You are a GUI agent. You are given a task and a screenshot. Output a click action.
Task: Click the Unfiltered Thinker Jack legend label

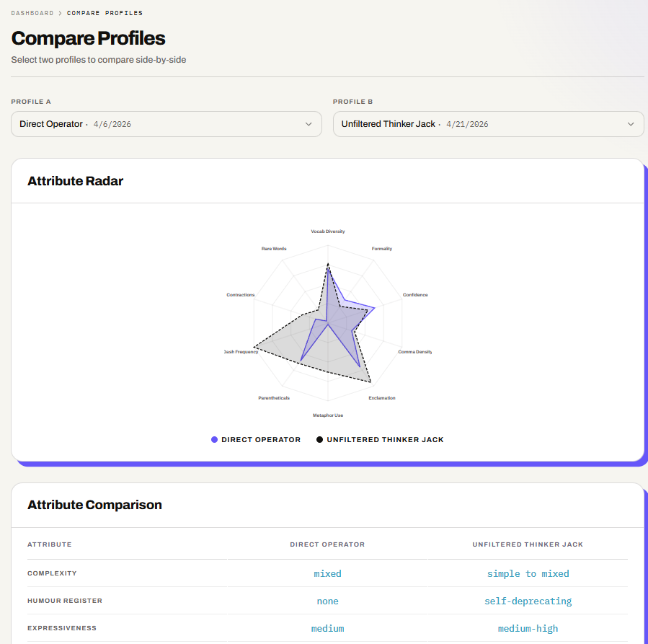(385, 439)
